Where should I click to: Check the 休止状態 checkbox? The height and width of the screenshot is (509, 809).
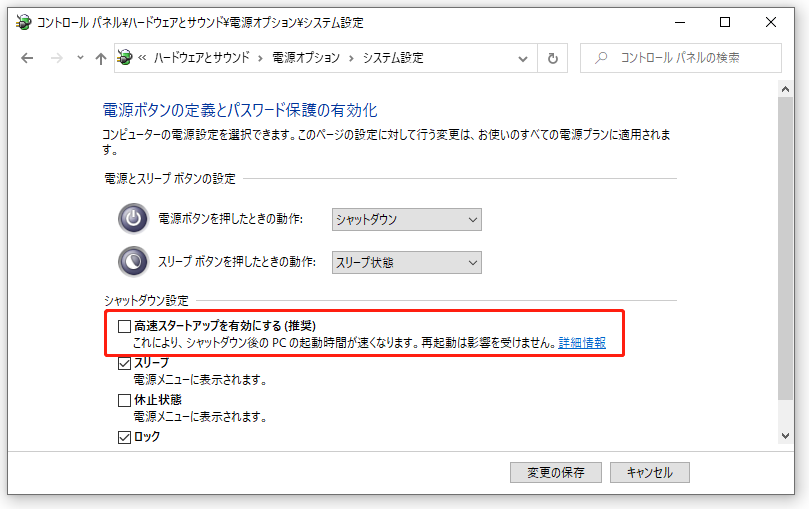coord(124,400)
